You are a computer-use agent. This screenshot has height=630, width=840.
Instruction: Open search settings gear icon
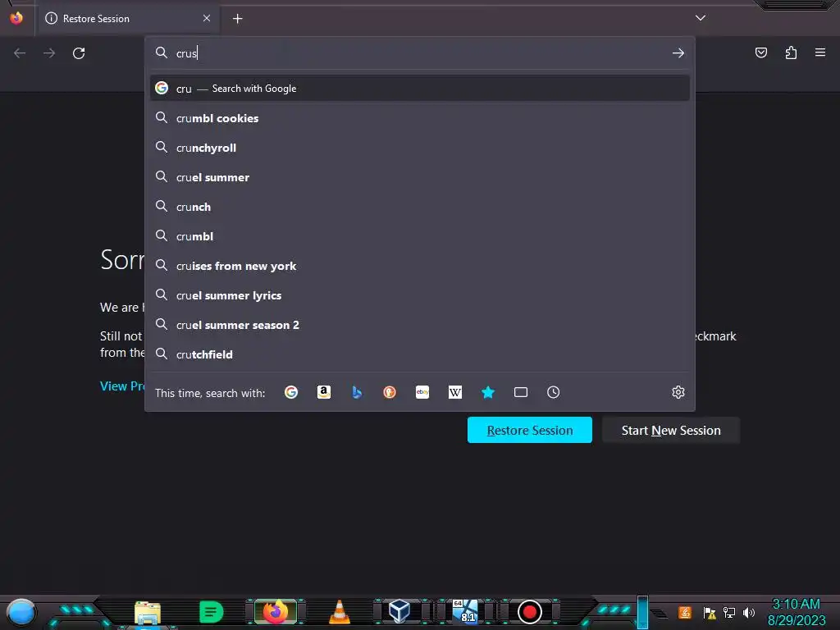(x=678, y=392)
